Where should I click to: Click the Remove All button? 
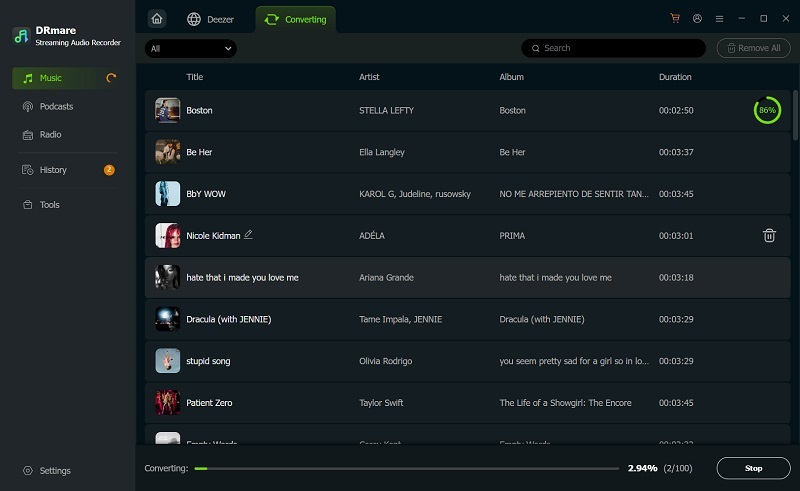(x=754, y=48)
